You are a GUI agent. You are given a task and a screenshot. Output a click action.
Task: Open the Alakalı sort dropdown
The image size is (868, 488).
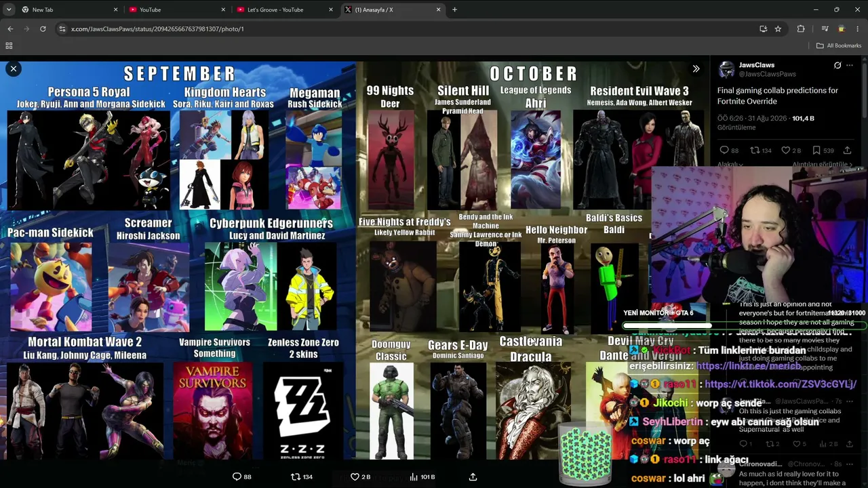click(x=731, y=165)
